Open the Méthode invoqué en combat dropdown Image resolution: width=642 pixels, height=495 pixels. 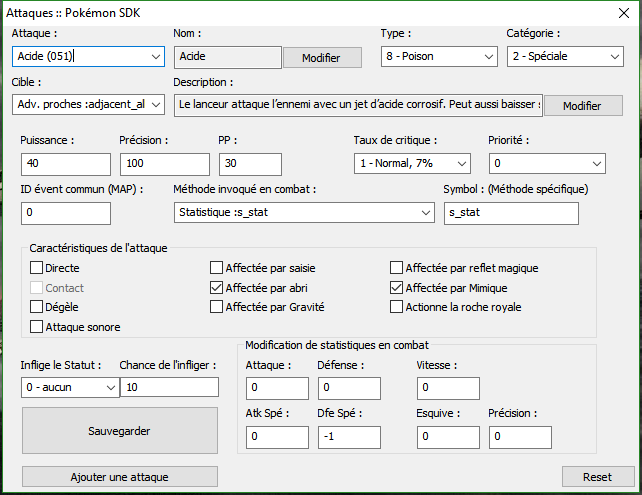pyautogui.click(x=304, y=212)
